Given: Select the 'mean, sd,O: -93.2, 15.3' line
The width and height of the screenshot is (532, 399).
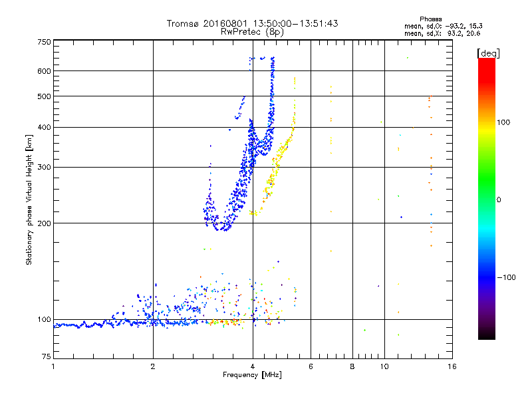Looking at the screenshot, I should [443, 26].
